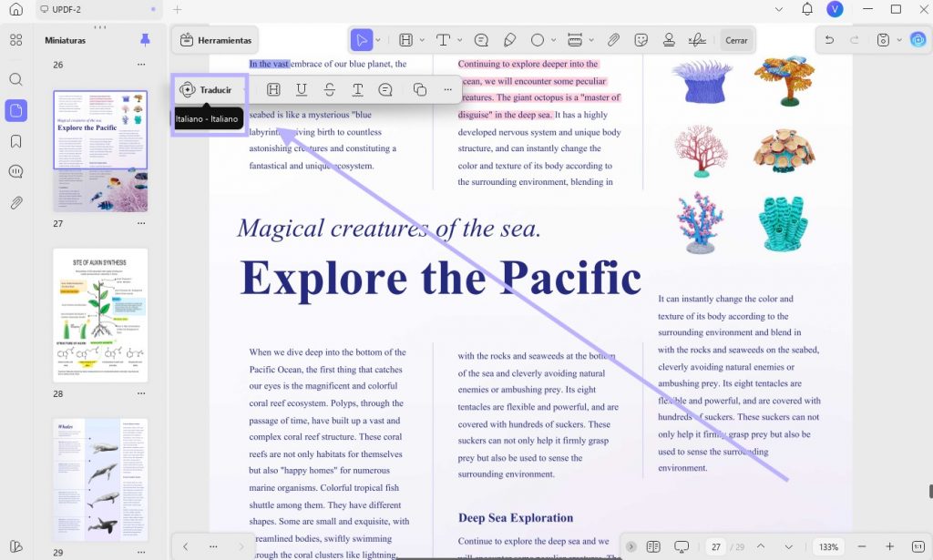Toggle the pin on Miniaturas panel
This screenshot has width=933, height=560.
point(145,40)
